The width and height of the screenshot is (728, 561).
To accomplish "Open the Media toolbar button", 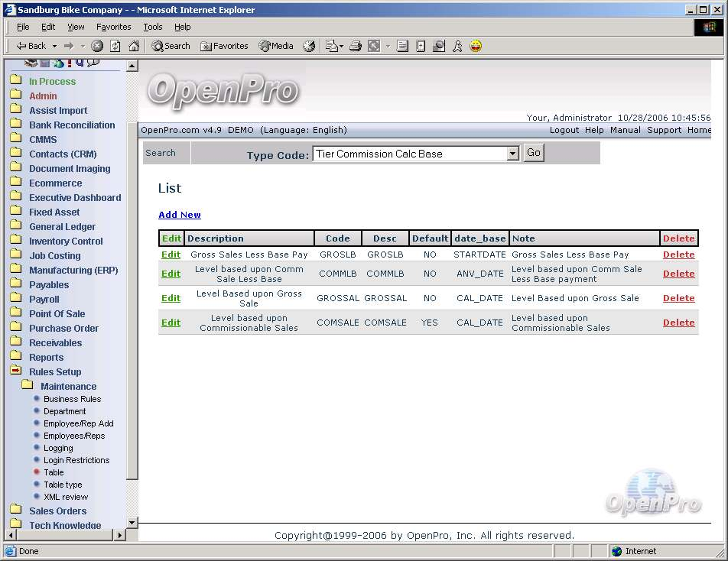I will 276,46.
